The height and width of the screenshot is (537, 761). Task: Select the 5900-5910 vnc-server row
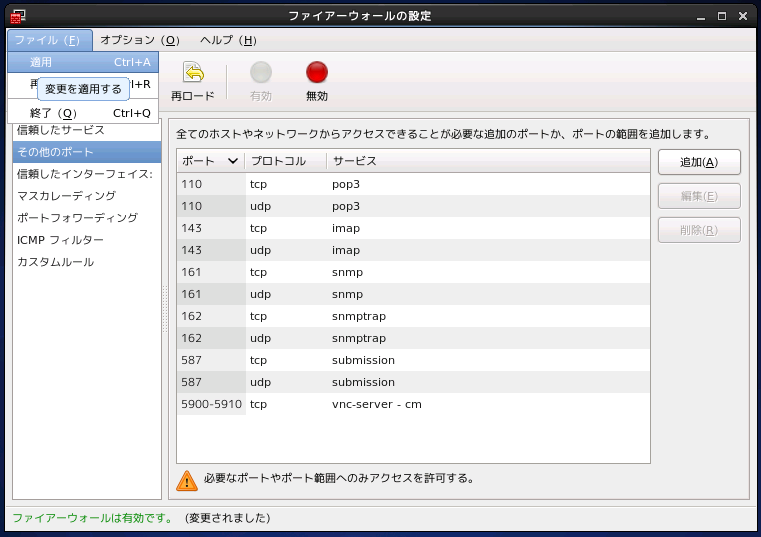coord(414,404)
